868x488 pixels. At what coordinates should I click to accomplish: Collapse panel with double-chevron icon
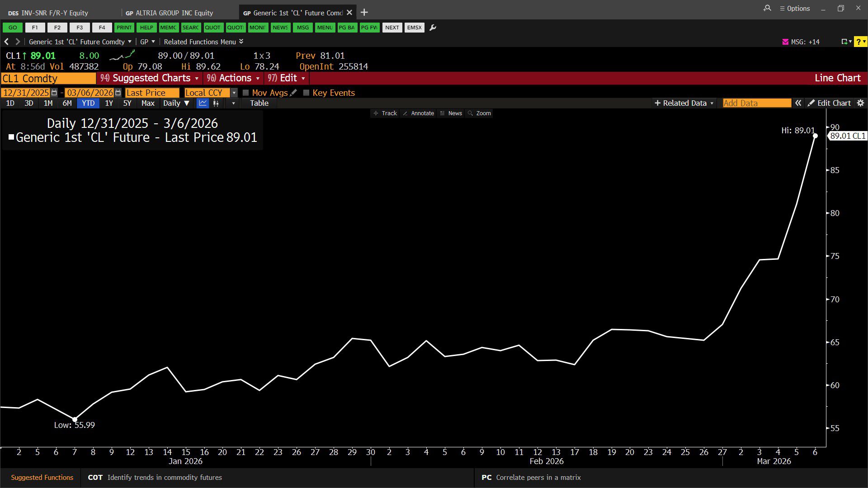pyautogui.click(x=798, y=103)
